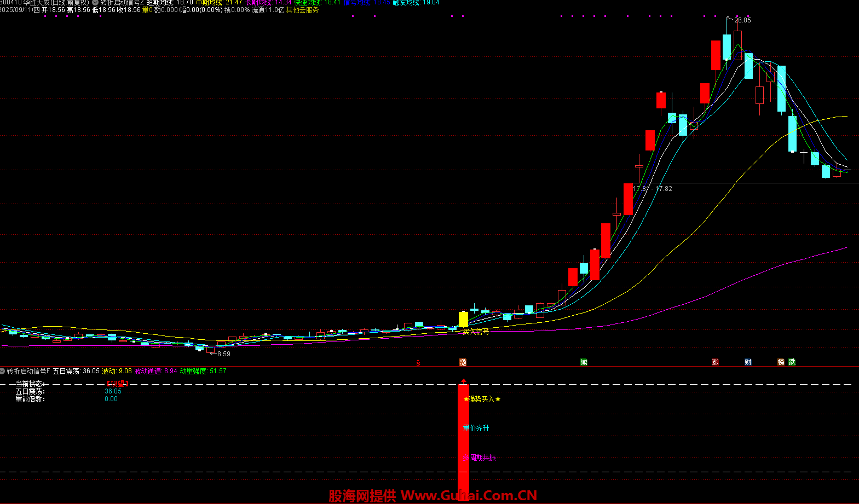Click the 买入信号 label on the chart
Viewport: 859px width, 504px height.
coord(476,332)
